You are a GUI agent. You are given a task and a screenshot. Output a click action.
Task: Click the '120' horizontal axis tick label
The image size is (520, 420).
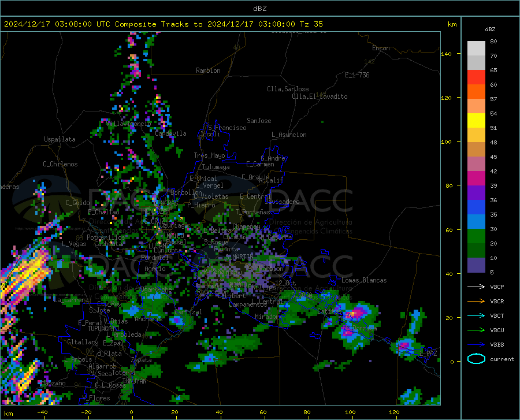[x=394, y=412]
